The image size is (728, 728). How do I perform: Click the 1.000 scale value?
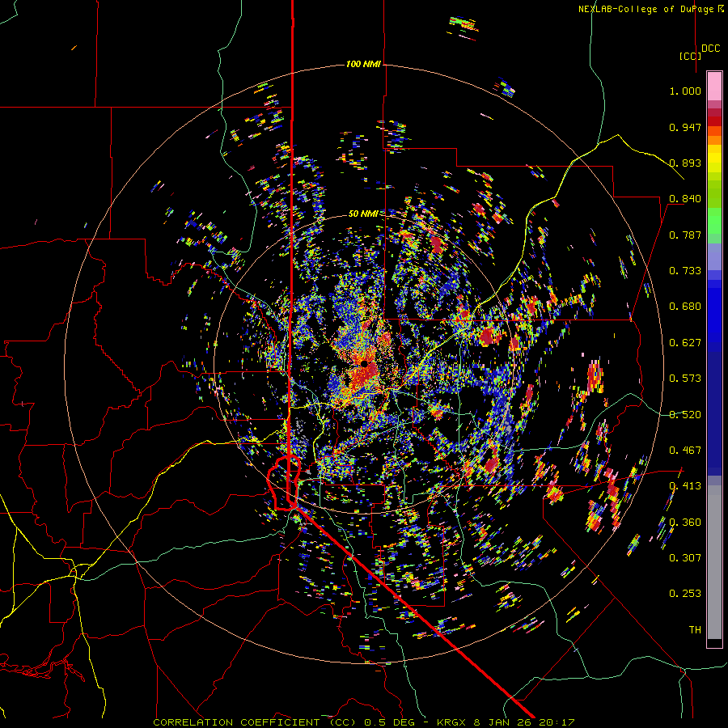[x=685, y=91]
